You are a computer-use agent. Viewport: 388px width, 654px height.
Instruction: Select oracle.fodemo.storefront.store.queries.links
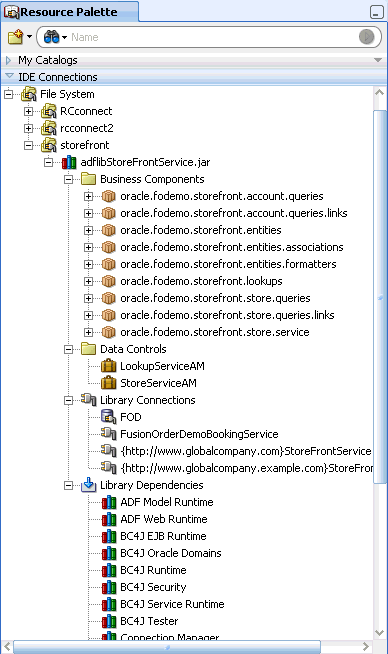click(227, 315)
